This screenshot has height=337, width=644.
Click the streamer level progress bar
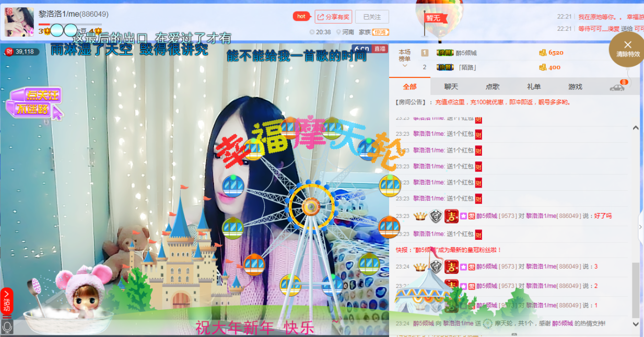tap(71, 25)
